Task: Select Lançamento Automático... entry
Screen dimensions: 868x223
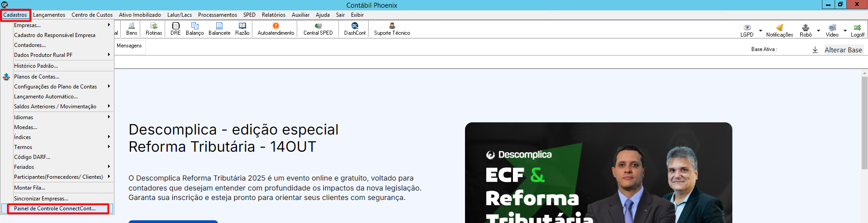Action: pos(57,97)
